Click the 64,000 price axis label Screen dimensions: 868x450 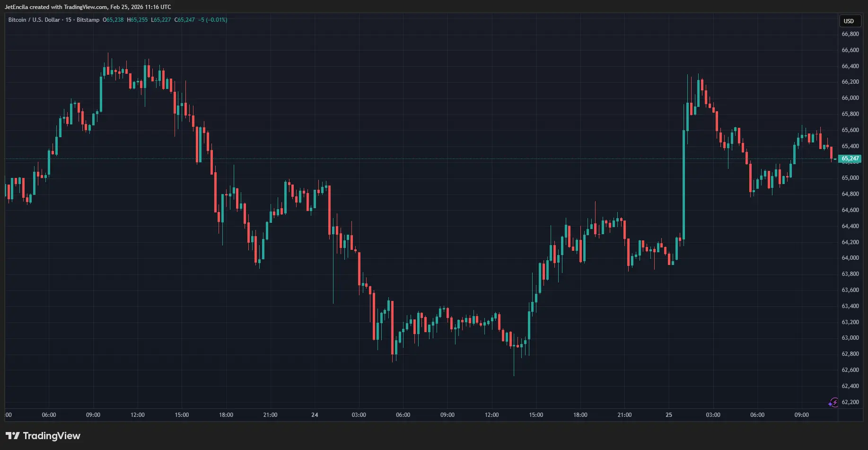click(x=850, y=258)
